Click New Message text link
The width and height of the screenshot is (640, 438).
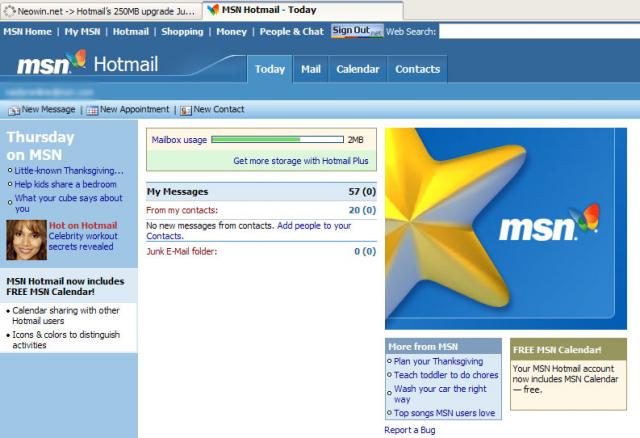pos(48,109)
